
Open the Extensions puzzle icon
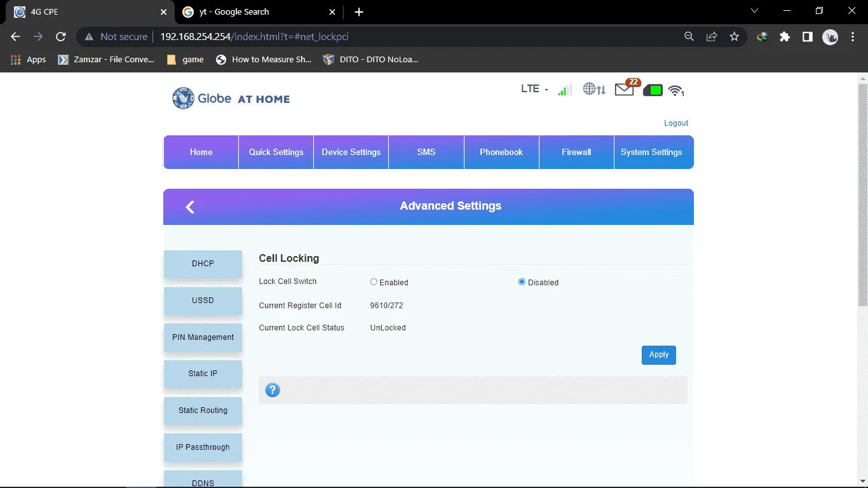click(x=785, y=37)
